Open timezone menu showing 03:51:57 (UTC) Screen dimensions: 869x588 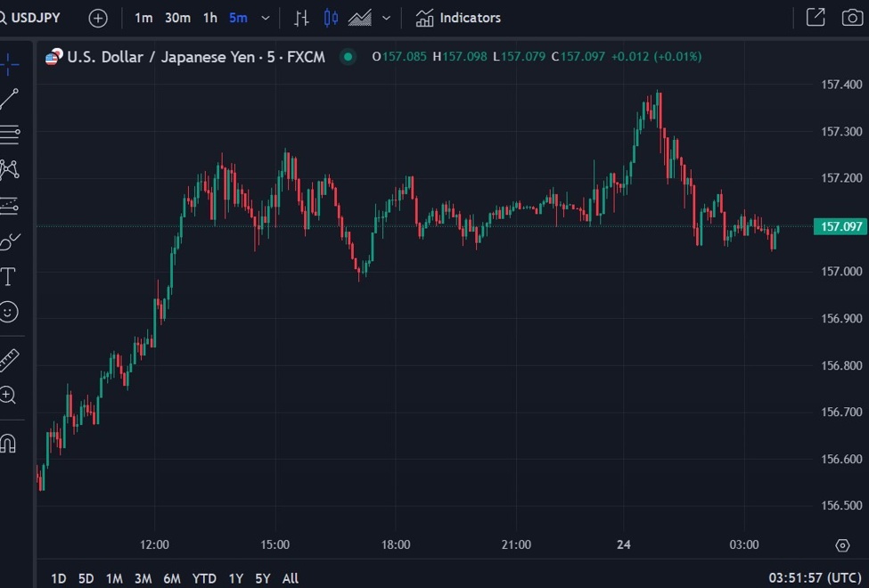(x=815, y=578)
